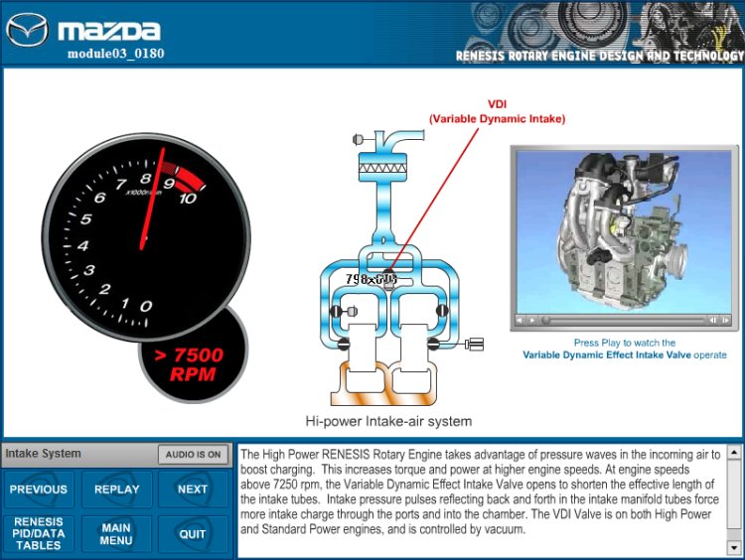Click the tachometer gauge needle
The width and height of the screenshot is (745, 560).
(x=152, y=200)
